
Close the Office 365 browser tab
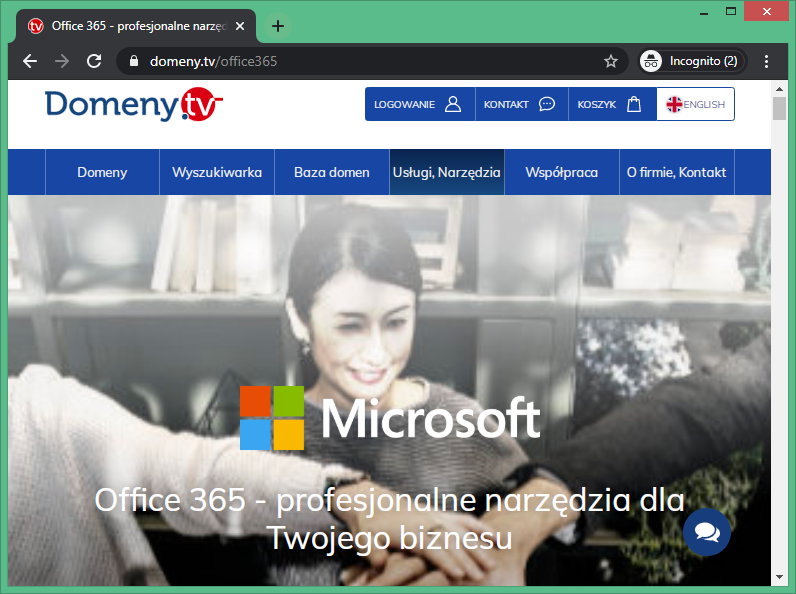[240, 26]
